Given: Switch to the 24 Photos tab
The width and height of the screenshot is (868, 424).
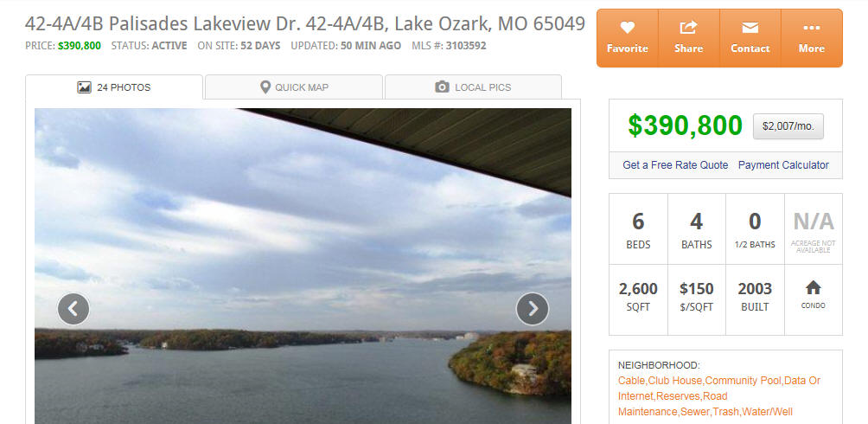Looking at the screenshot, I should point(114,87).
